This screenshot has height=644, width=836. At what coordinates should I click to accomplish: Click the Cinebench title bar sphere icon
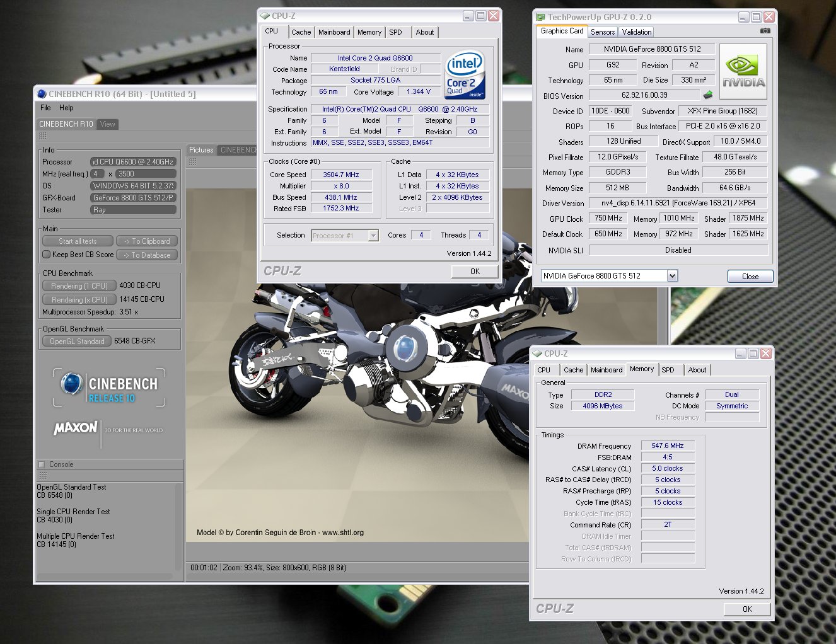click(x=42, y=94)
